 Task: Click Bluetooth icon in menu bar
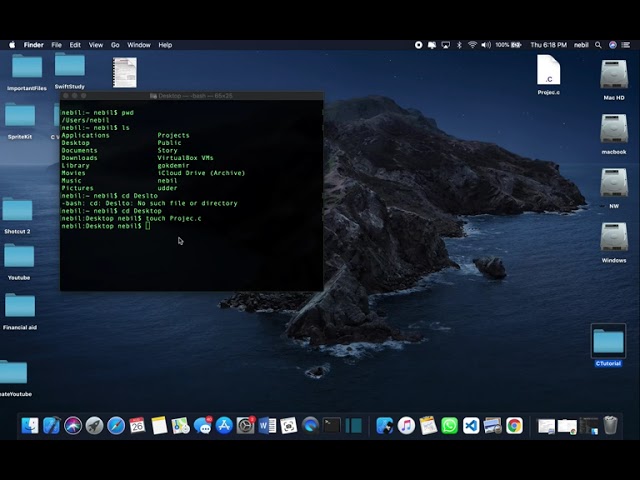[x=459, y=45]
